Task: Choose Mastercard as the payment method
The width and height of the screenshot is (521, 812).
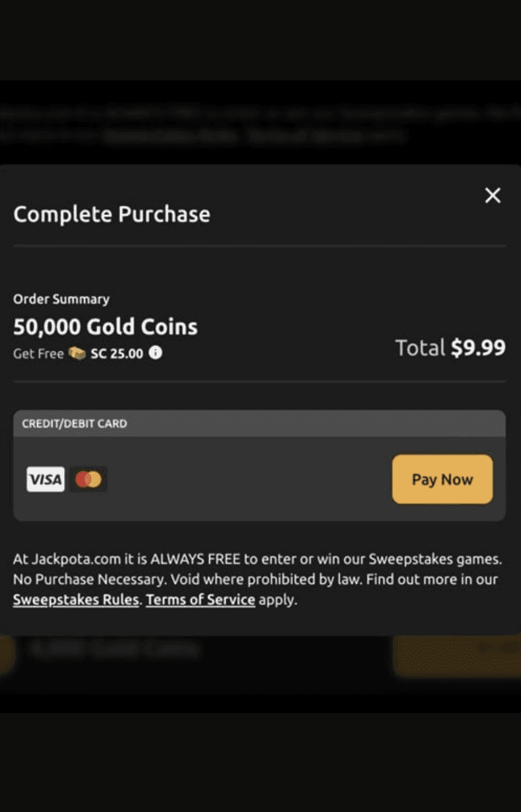Action: click(x=88, y=479)
